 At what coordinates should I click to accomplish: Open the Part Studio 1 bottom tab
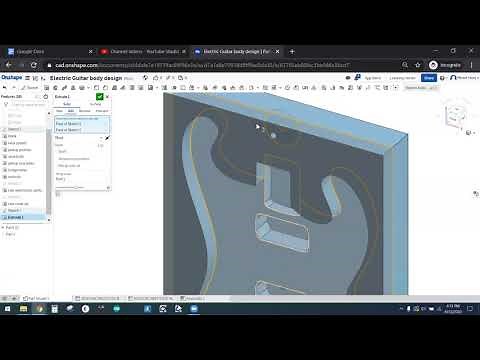tap(36, 298)
